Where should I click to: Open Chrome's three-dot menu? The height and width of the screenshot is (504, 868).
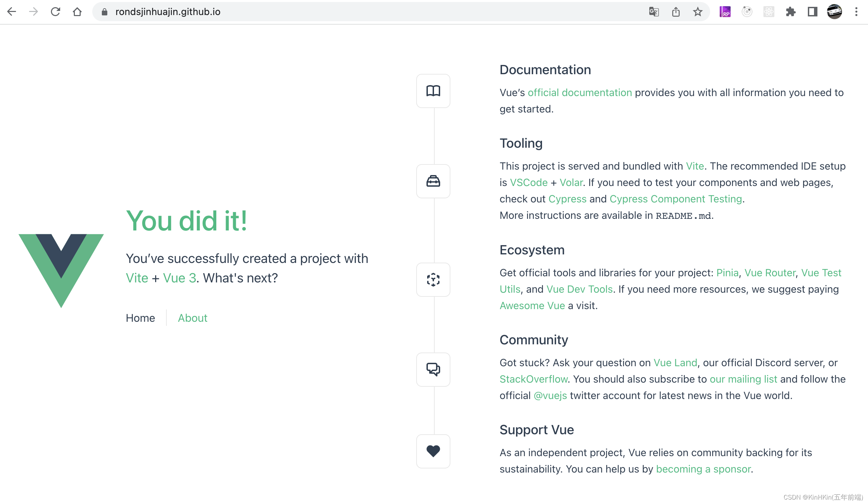pyautogui.click(x=856, y=12)
